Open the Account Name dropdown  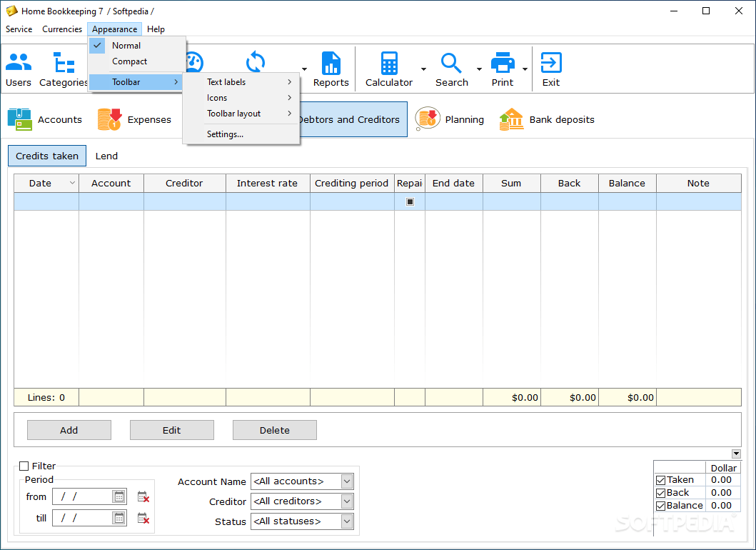pos(346,481)
